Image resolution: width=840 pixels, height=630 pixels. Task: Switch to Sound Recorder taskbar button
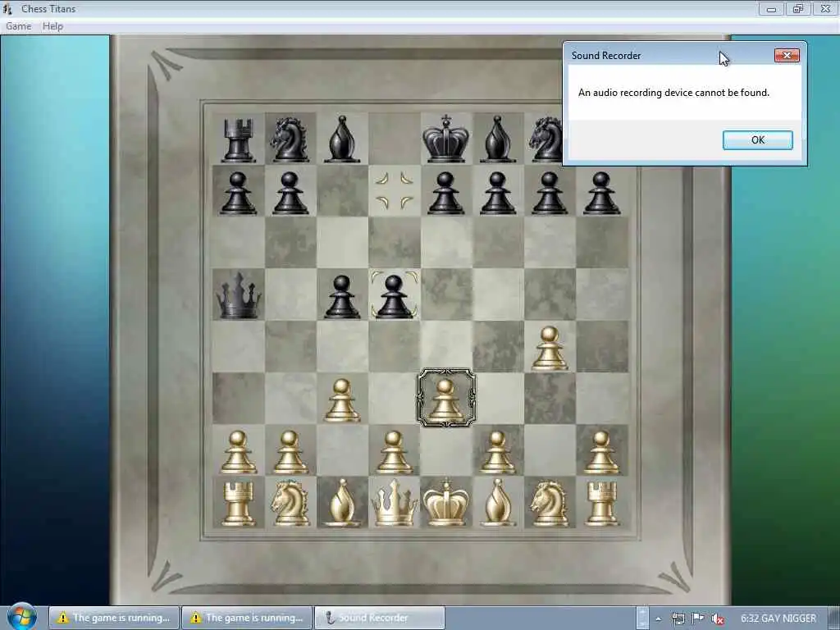(379, 618)
